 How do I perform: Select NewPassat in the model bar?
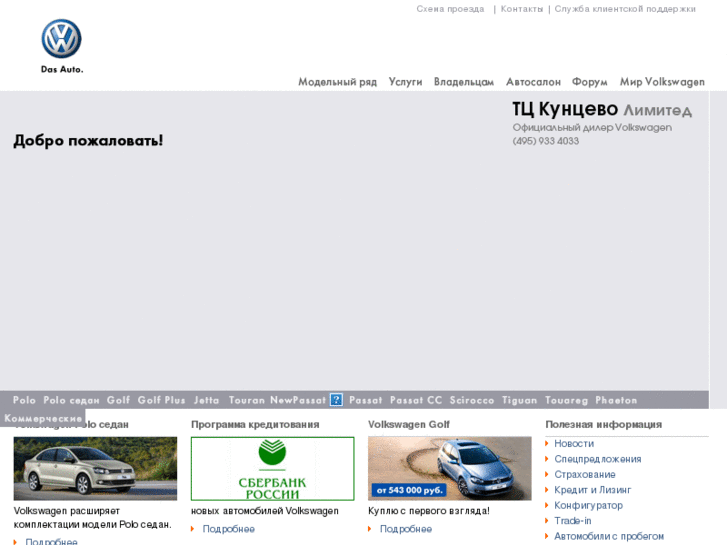tap(298, 400)
